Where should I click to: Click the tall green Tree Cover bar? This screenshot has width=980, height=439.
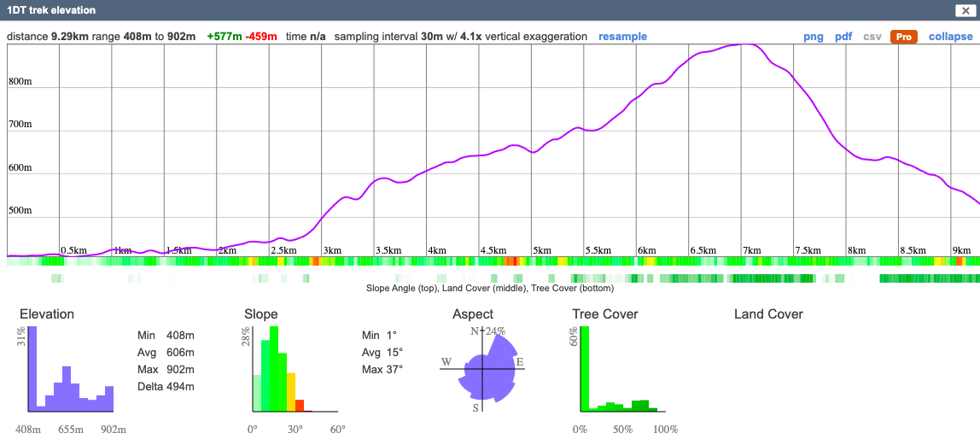586,369
